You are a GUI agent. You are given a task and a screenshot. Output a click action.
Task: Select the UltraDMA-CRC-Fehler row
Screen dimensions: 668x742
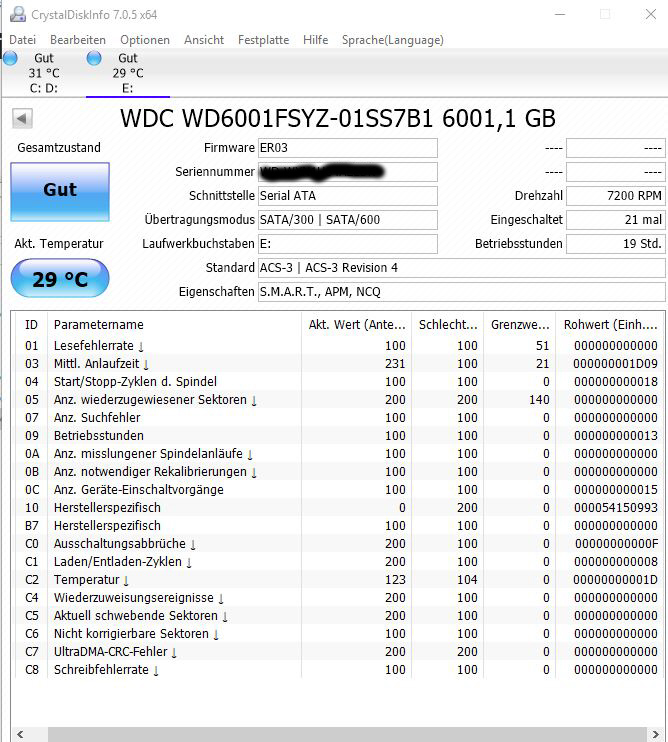tap(339, 651)
